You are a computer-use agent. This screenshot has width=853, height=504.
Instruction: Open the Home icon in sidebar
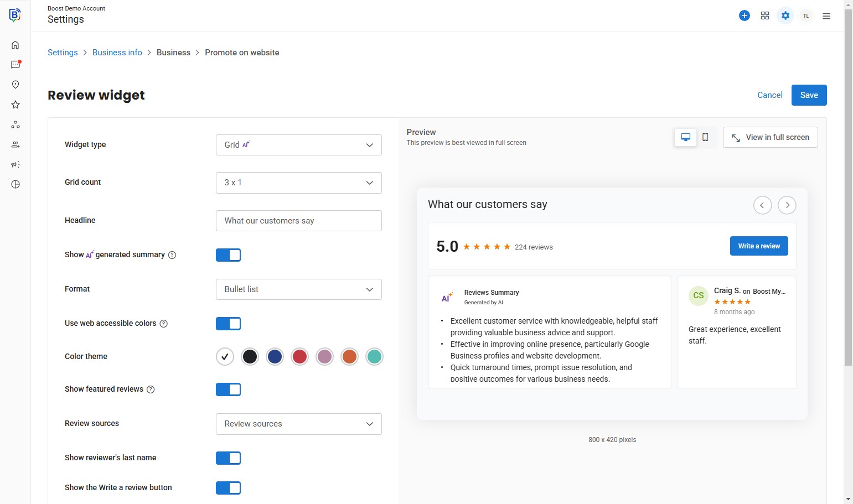[x=15, y=45]
